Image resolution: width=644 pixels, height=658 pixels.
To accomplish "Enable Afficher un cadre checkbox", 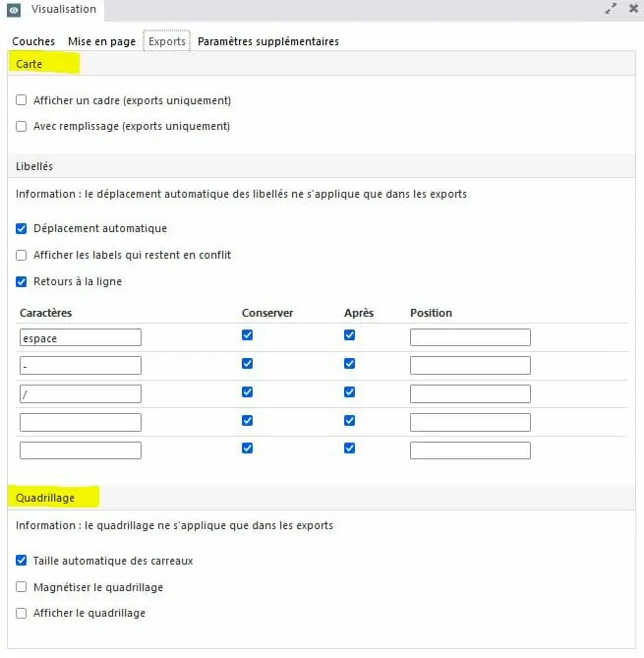I will tap(22, 100).
